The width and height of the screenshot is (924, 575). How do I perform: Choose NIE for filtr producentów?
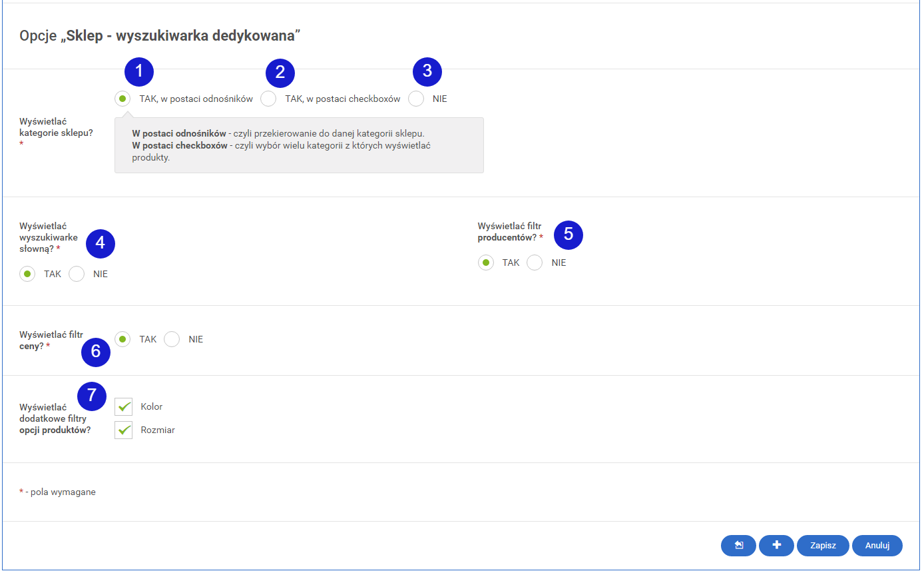[535, 263]
